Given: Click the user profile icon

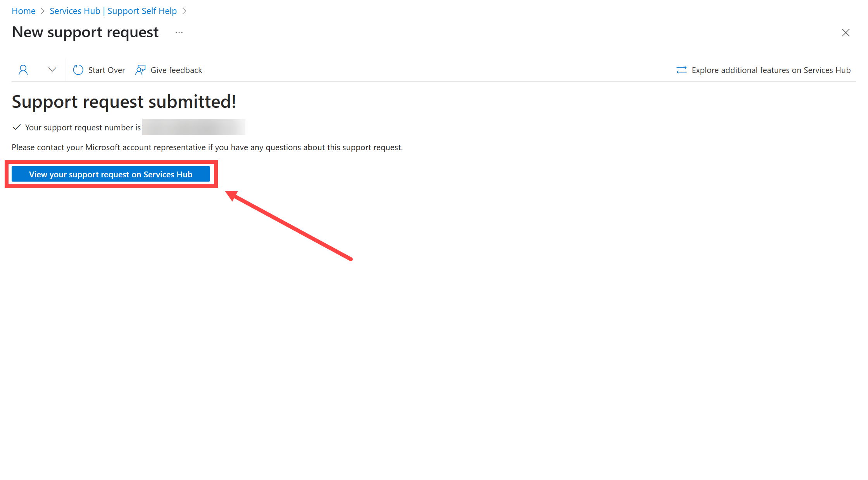Looking at the screenshot, I should 23,69.
